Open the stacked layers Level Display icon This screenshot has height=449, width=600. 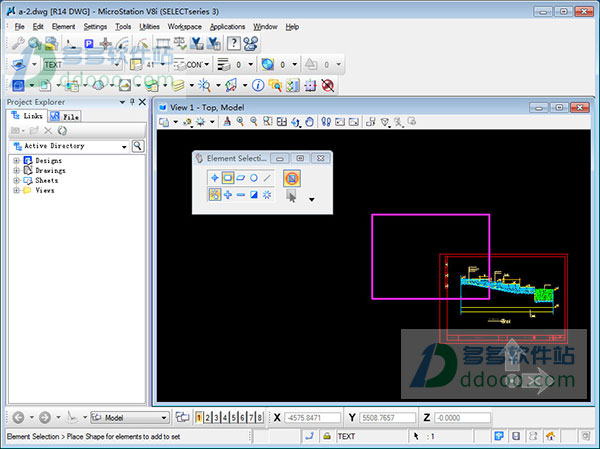coord(178,85)
